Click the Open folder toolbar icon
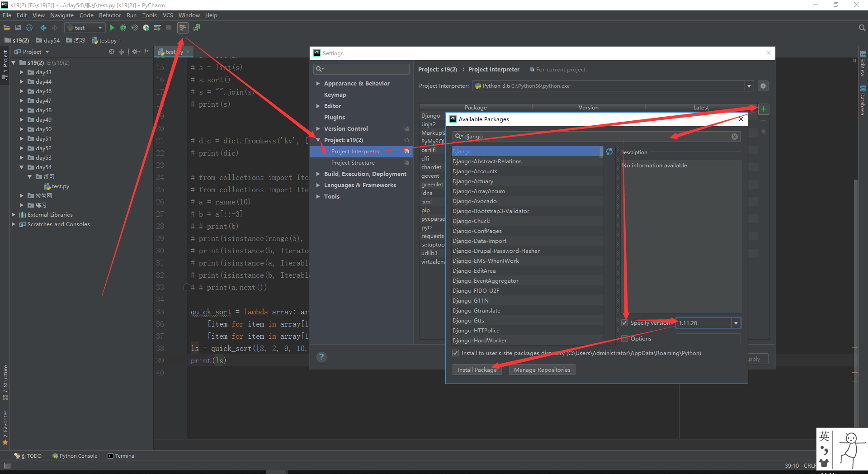868x474 pixels. pyautogui.click(x=7, y=28)
